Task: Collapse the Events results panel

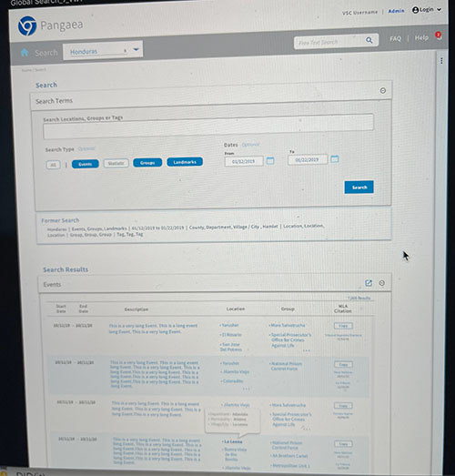Action: point(382,283)
